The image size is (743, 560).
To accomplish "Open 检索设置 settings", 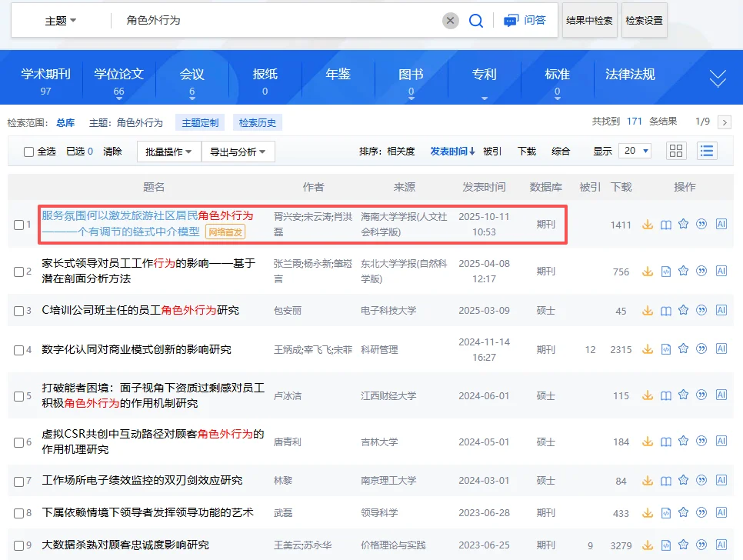I will [644, 20].
